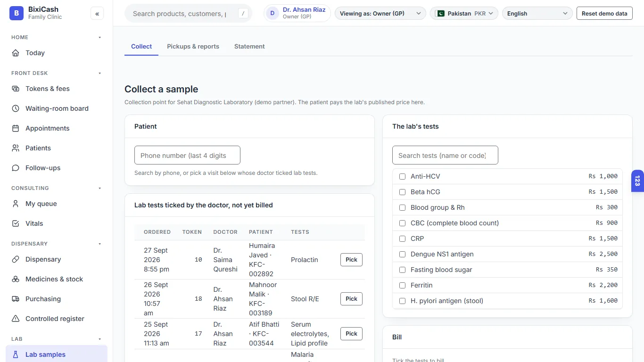The height and width of the screenshot is (362, 644).
Task: Pick the Prolactin order for Humaira Javed
Action: point(351,260)
